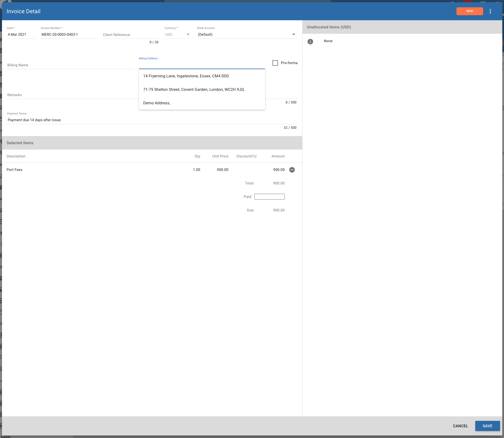The height and width of the screenshot is (438, 504).
Task: Click the Amount column header
Action: tap(278, 156)
